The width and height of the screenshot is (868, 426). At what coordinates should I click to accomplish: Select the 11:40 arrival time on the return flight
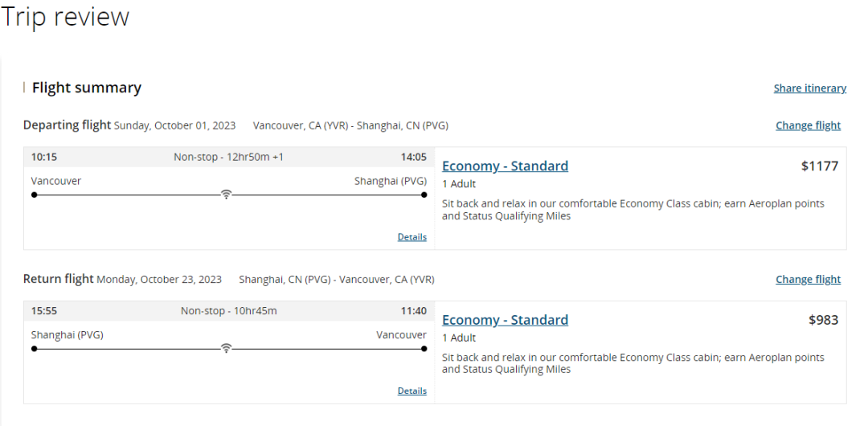414,311
